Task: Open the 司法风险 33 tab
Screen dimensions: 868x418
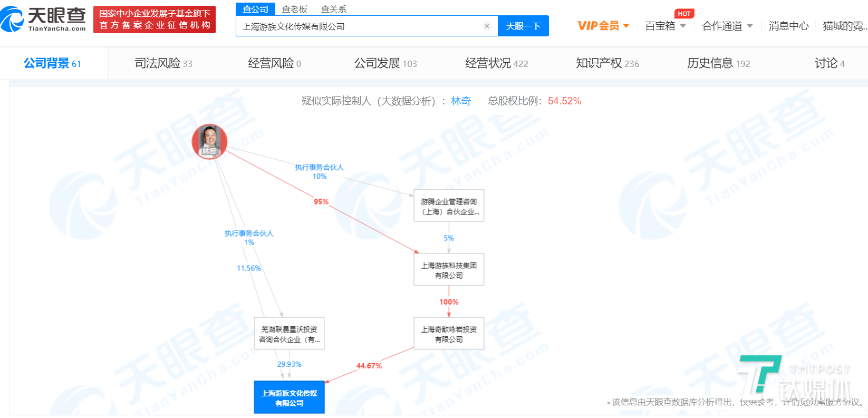Action: click(x=163, y=63)
